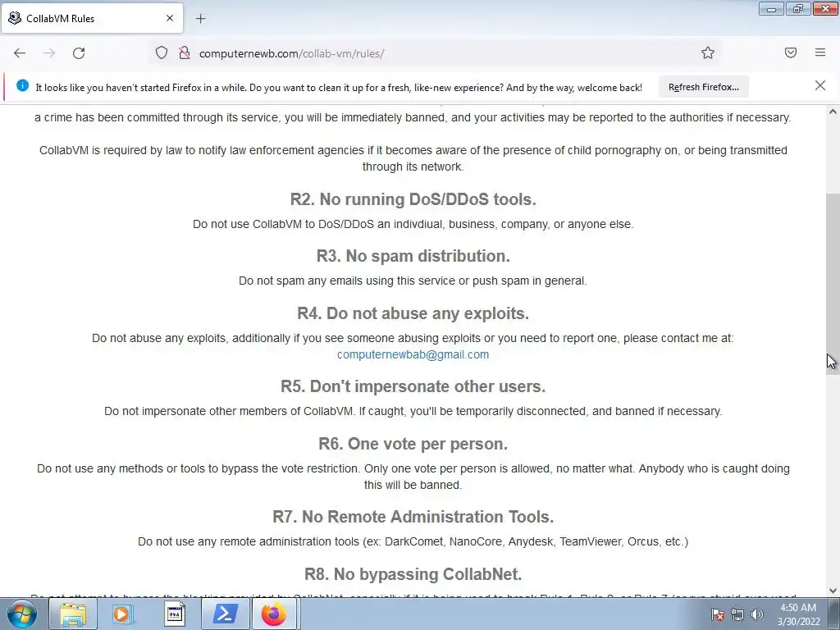840x630 pixels.
Task: Open a new tab with plus button
Action: tap(200, 19)
